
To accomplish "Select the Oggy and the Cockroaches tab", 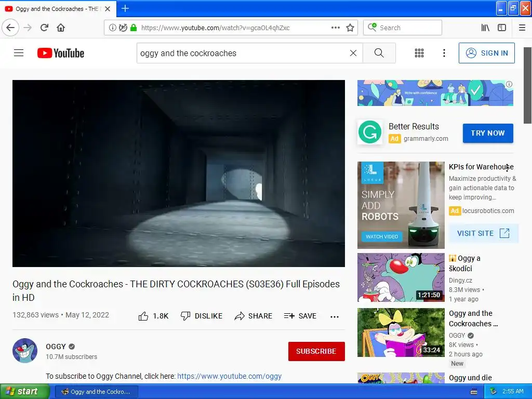I will (58, 9).
